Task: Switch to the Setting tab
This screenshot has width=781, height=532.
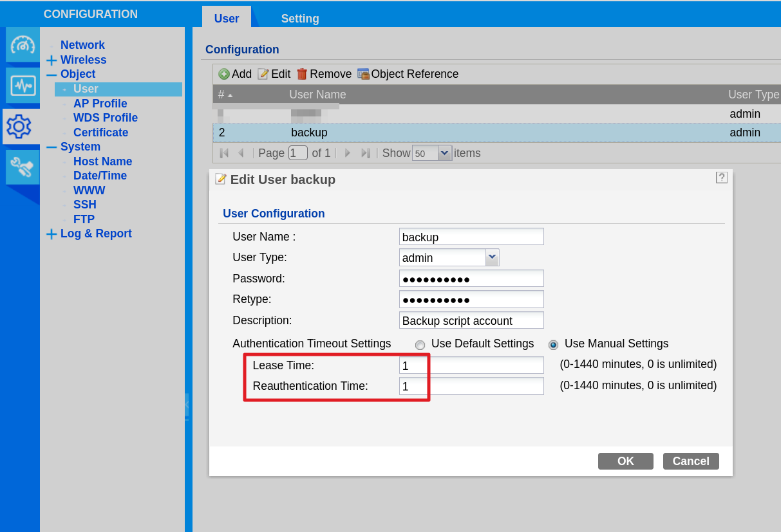Action: point(300,19)
